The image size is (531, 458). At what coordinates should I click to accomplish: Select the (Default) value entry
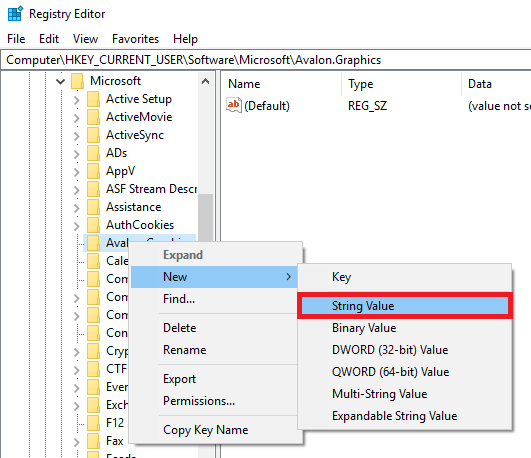267,106
